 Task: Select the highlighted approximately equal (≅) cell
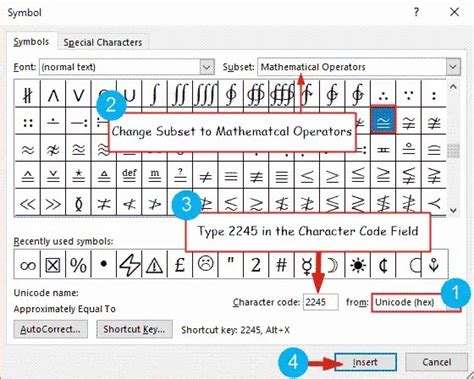(383, 120)
